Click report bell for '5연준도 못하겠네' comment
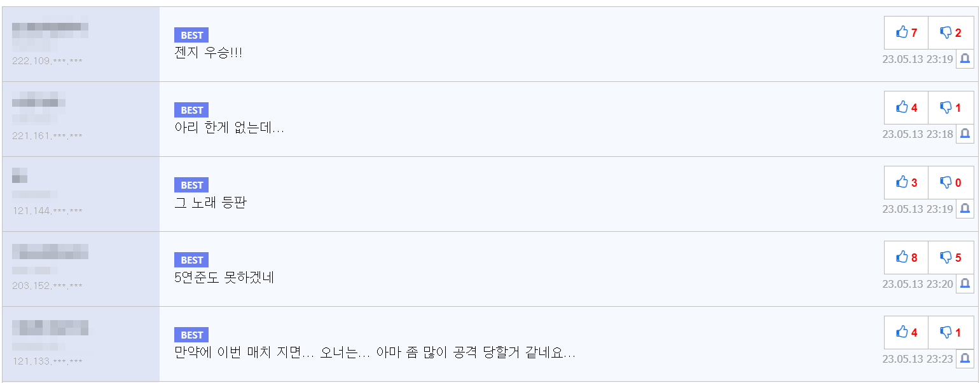This screenshot has height=383, width=980. 965,284
